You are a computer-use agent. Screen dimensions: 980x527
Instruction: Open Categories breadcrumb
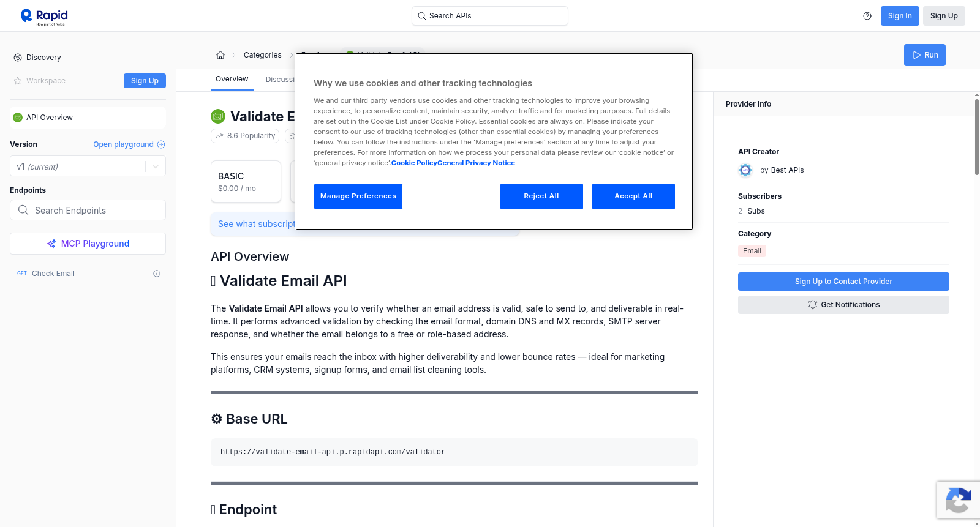pos(263,55)
